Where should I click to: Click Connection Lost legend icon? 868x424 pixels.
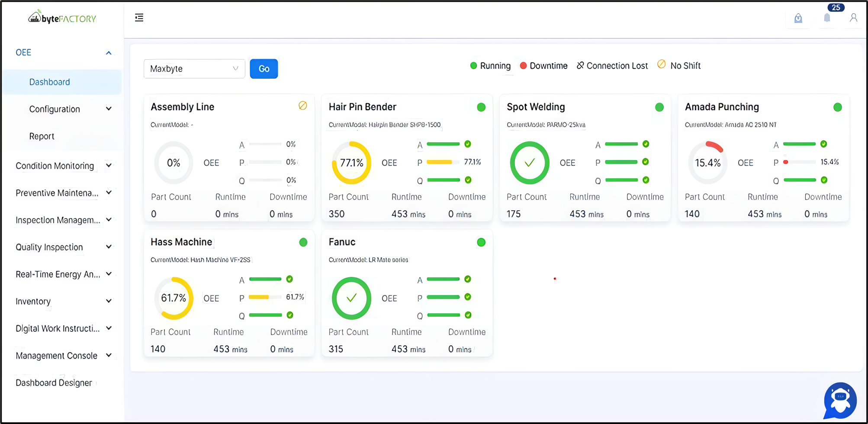tap(580, 65)
